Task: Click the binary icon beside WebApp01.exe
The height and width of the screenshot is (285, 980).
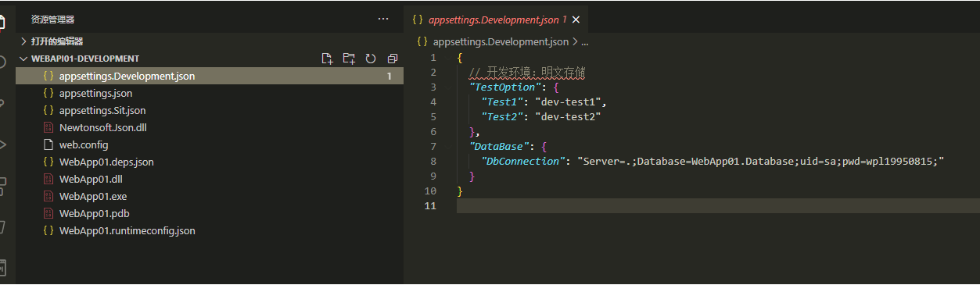Action: click(x=48, y=197)
